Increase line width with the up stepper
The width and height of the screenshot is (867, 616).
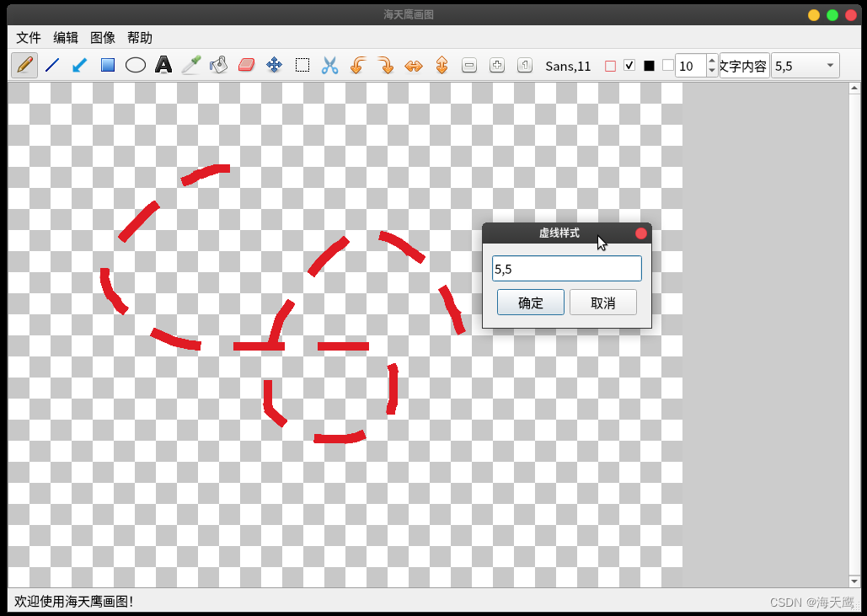(x=712, y=61)
